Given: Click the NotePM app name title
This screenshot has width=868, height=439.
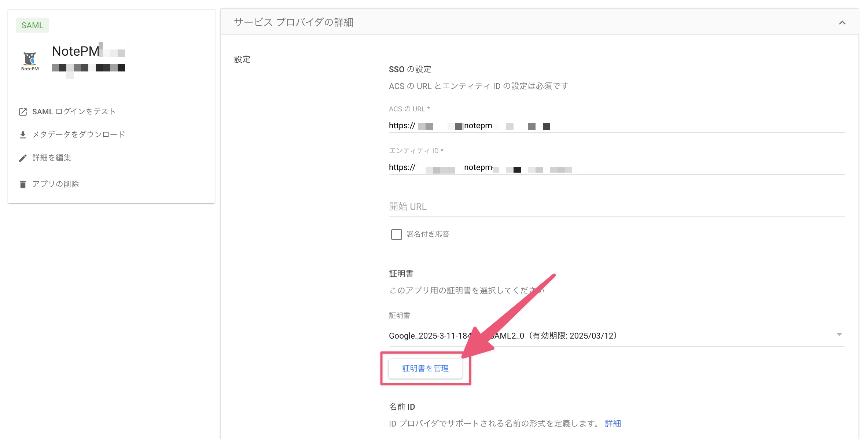Looking at the screenshot, I should pyautogui.click(x=76, y=51).
